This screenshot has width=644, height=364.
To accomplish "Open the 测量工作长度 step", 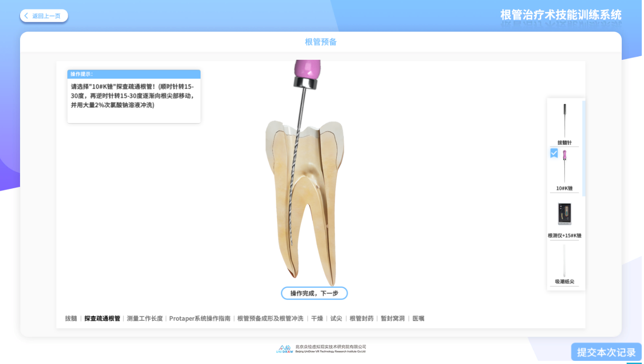I will [144, 318].
